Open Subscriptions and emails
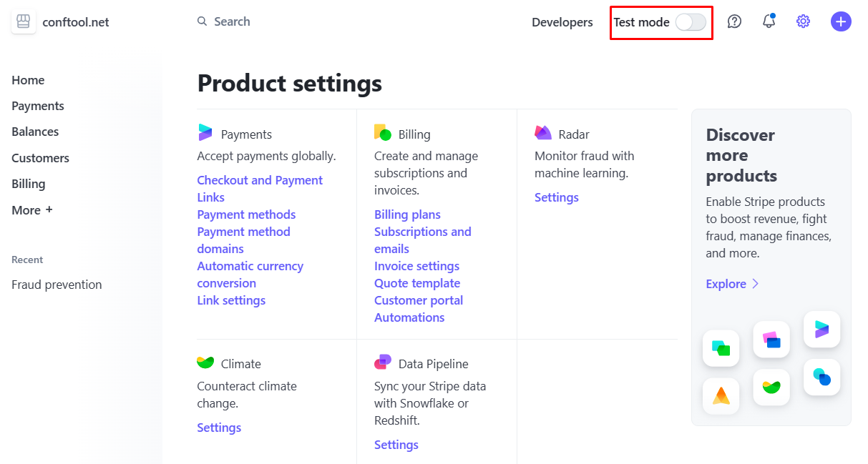 423,240
